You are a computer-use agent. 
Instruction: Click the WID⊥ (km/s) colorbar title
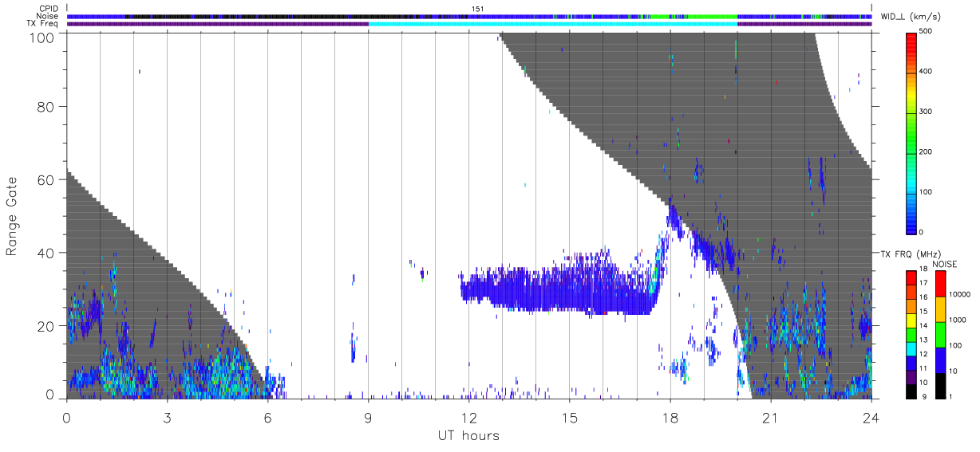coord(910,16)
